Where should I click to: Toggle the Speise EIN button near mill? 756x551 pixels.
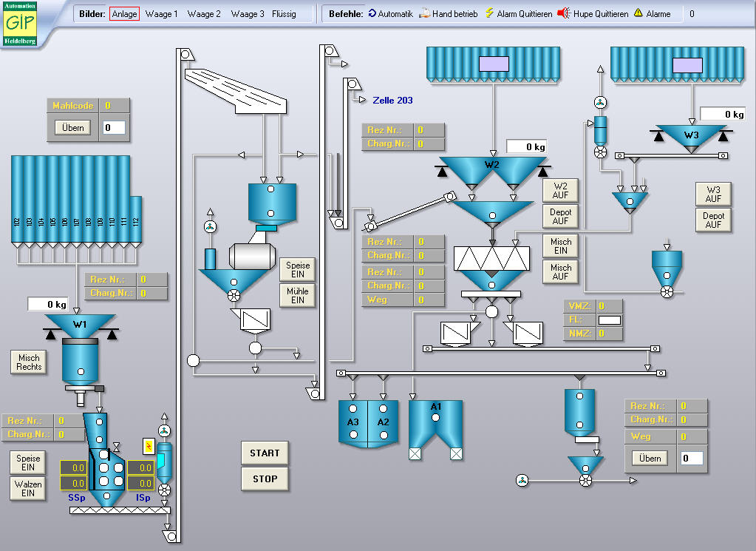(298, 269)
